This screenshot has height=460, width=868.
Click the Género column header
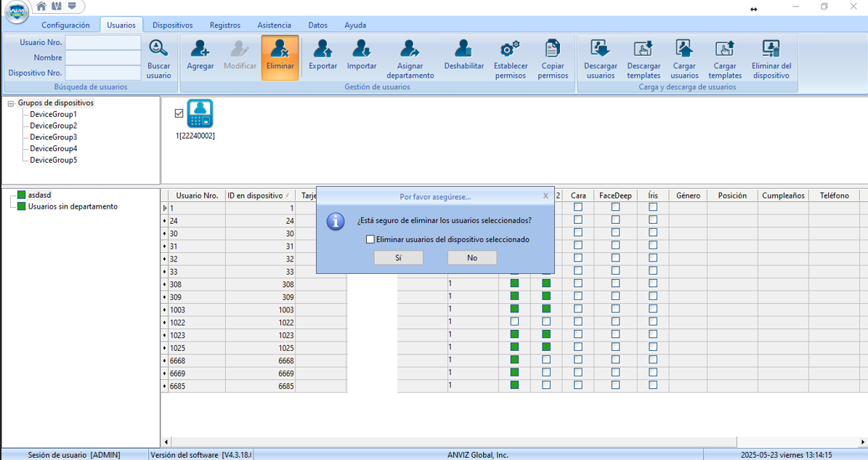tap(688, 196)
